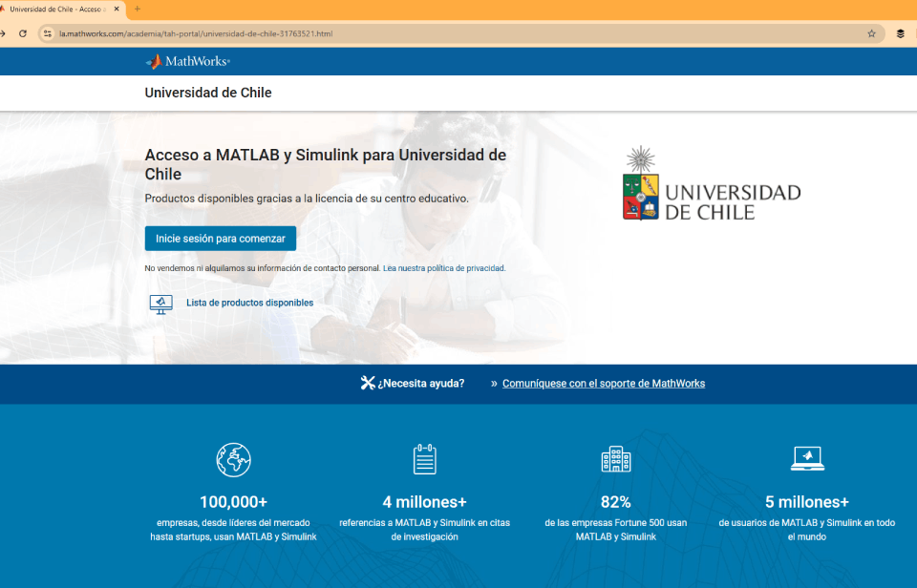The height and width of the screenshot is (588, 917).
Task: Follow 'Comuníquese con el soporte de MathWorks' link
Action: 604,383
